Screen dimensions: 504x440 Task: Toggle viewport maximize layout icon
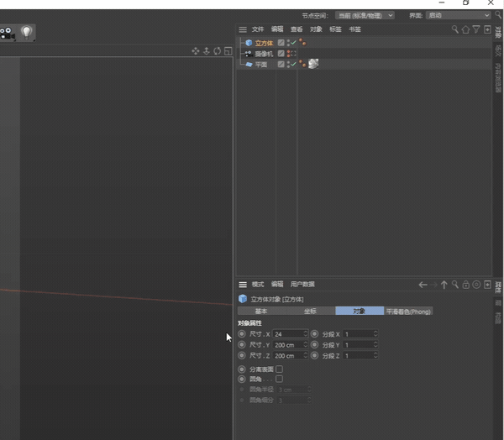click(x=228, y=51)
